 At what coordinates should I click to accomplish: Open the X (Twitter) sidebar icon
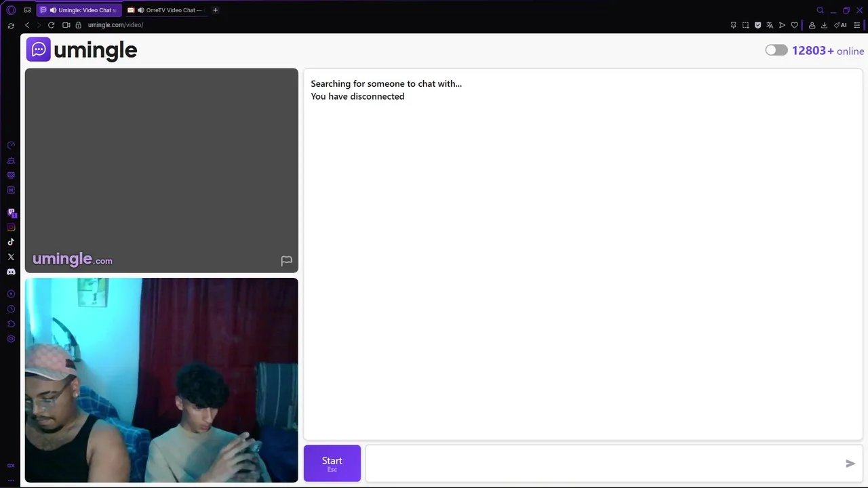click(11, 257)
